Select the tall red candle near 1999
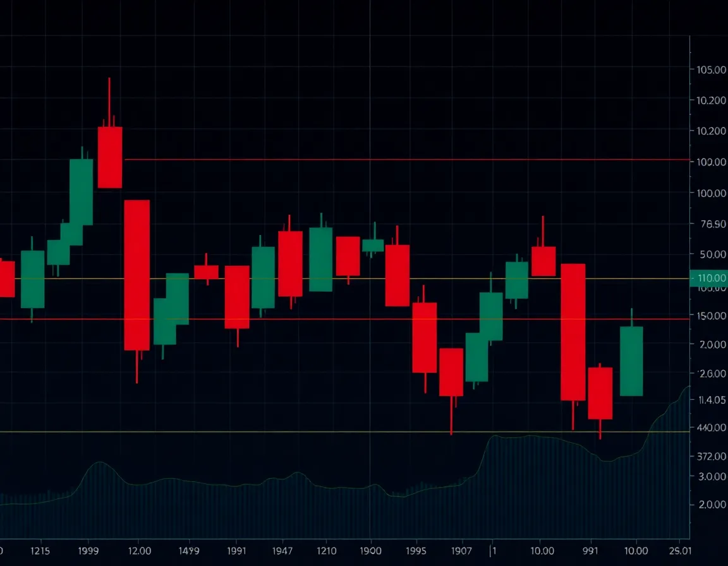The height and width of the screenshot is (566, 728). tap(109, 158)
